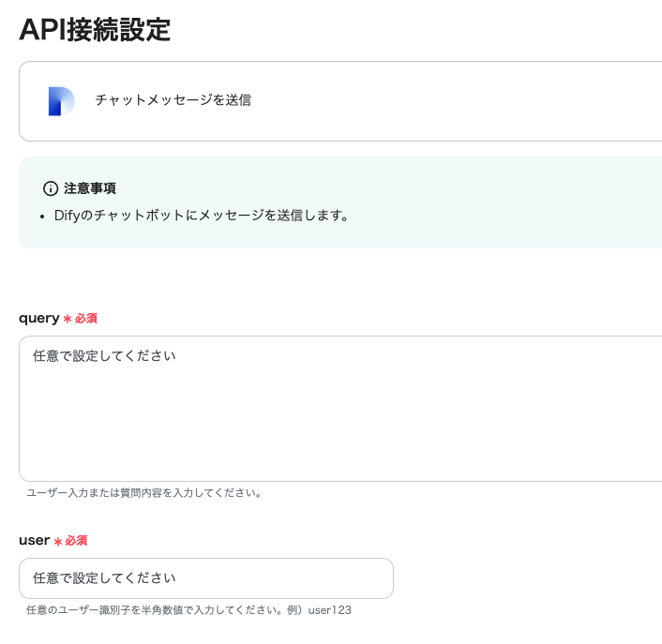Click the API接続設定 page heading
662x644 pixels.
click(x=95, y=29)
